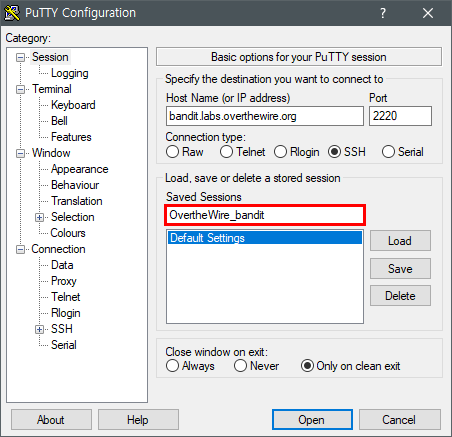Expand the Selection tree node
Image resolution: width=452 pixels, height=437 pixels.
(x=39, y=217)
